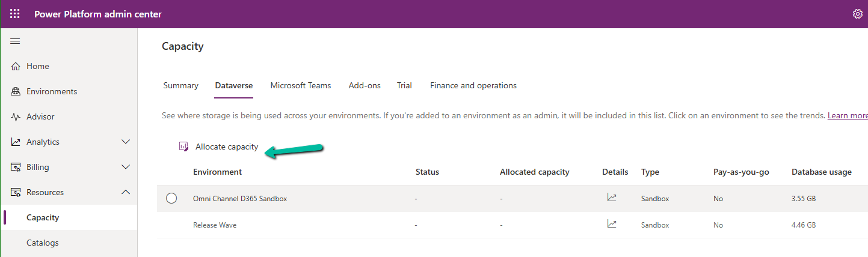Collapse navigation with hamburger icon
Viewport: 868px width, 257px height.
[15, 41]
